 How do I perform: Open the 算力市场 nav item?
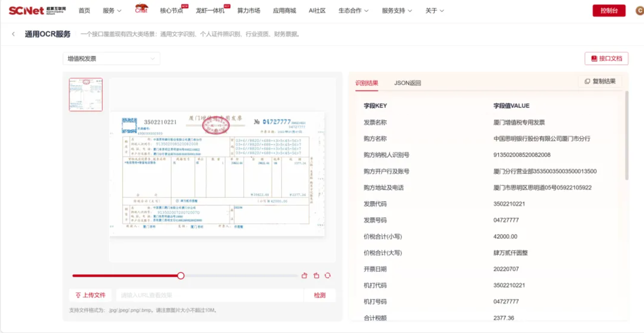tap(249, 11)
